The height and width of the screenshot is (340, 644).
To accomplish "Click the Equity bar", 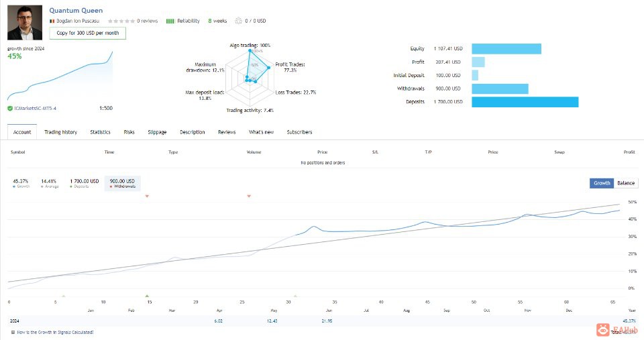I will pyautogui.click(x=506, y=49).
